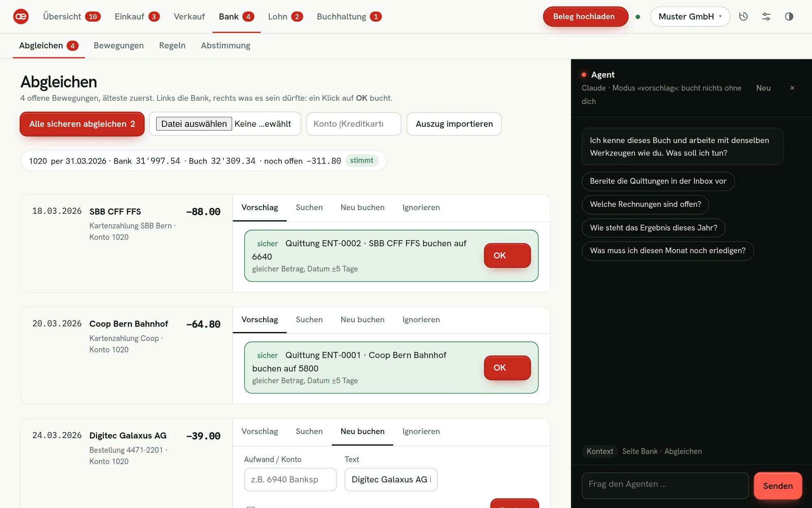This screenshot has height=508, width=812.
Task: Click the Coop Bern Bahnhof transaction title
Action: [129, 324]
